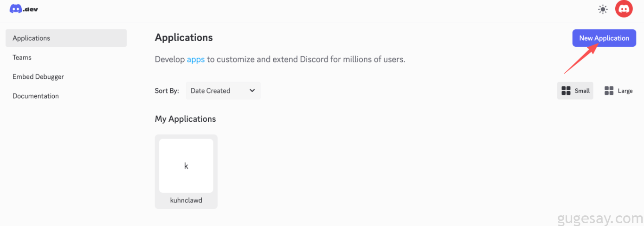Click the Large view grid icon

click(609, 91)
